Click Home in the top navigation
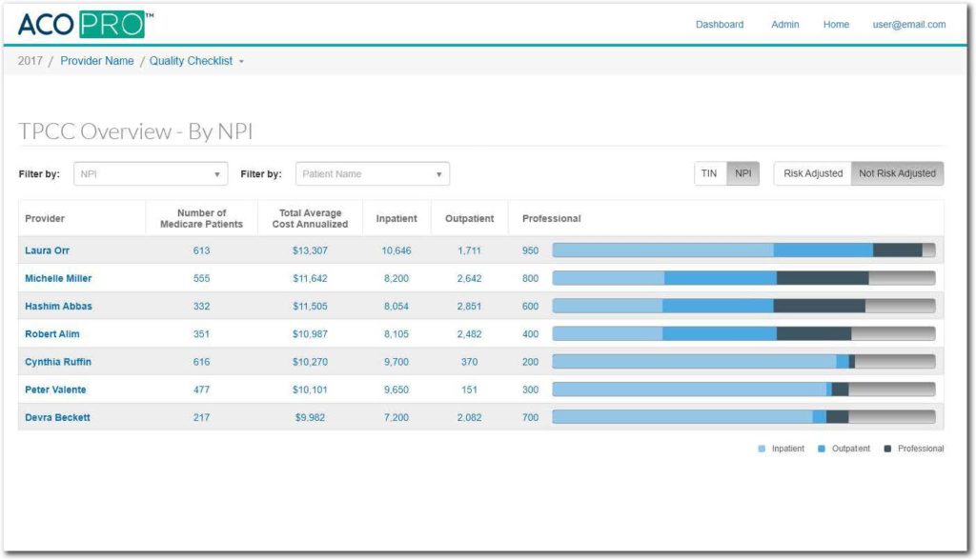The width and height of the screenshot is (976, 560). click(x=836, y=25)
